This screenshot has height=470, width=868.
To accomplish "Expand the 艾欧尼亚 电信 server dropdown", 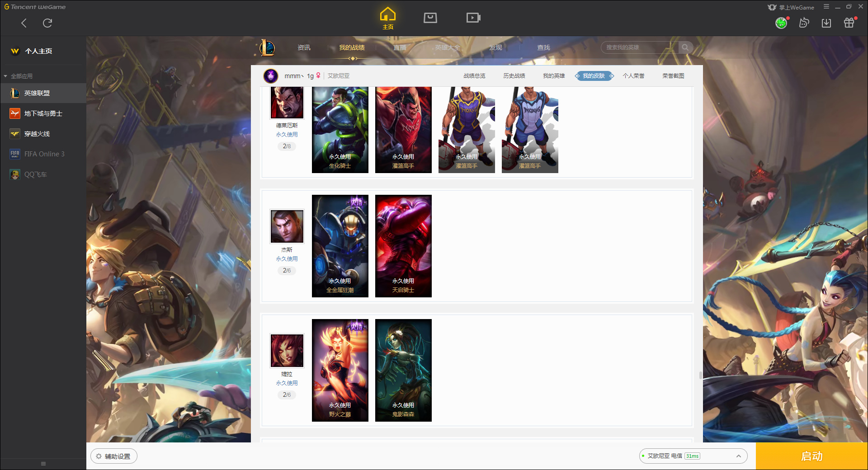I will click(693, 456).
